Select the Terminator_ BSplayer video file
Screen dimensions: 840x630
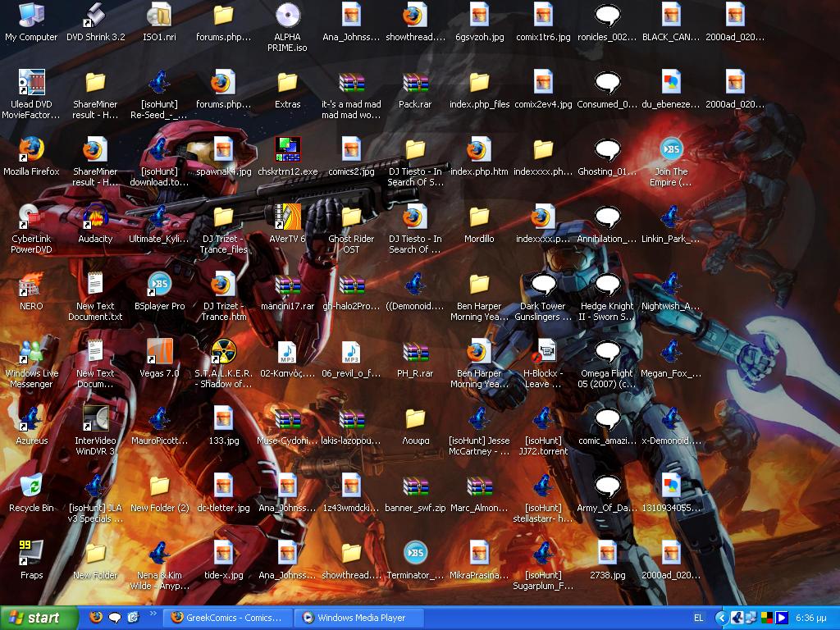tap(415, 560)
